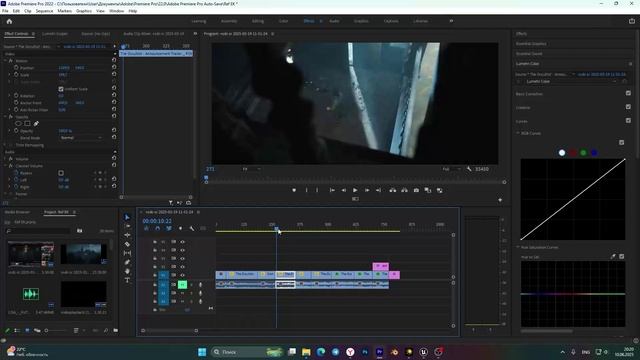This screenshot has height=360, width=640.
Task: Open the Home screen icon
Action: 9,21
